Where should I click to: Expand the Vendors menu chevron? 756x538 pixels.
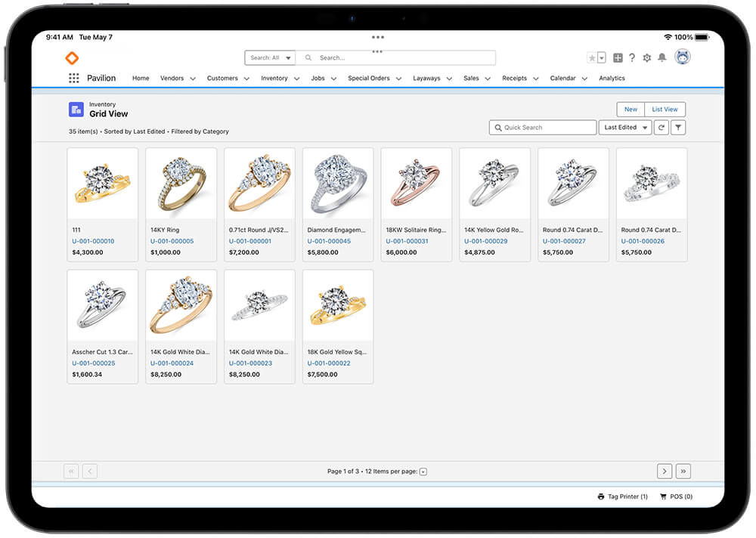coord(193,79)
